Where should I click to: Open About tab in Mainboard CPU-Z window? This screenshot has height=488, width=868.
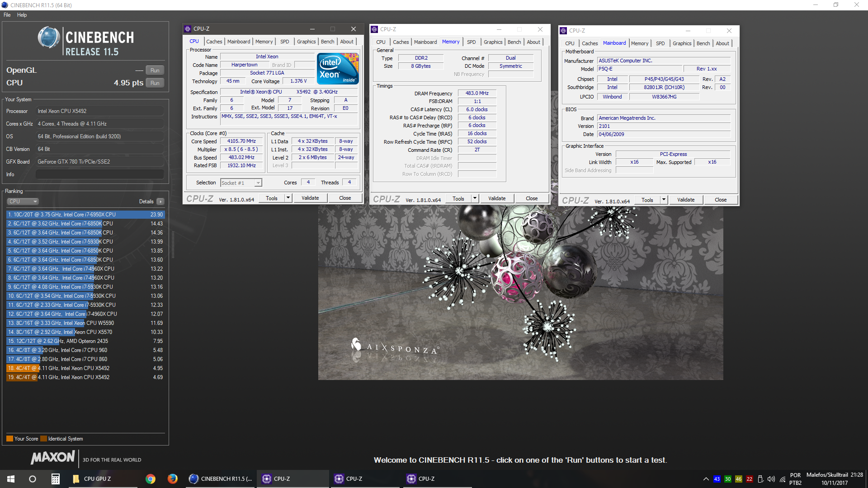[722, 43]
